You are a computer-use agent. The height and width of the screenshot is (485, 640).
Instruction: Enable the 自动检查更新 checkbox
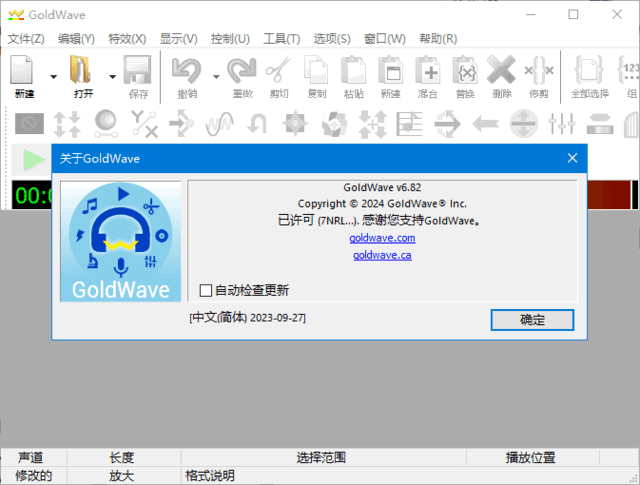pos(206,291)
